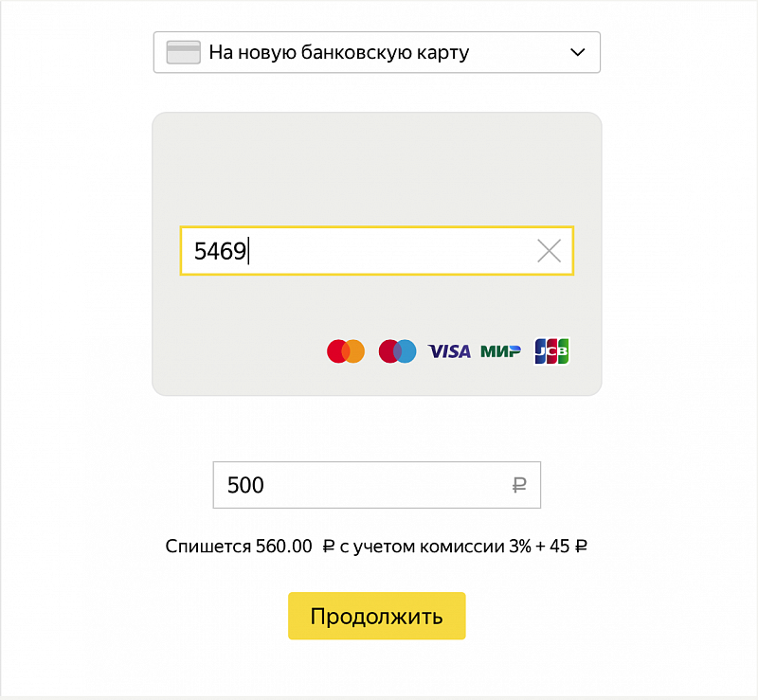Click the "500" amount value
Screen dimensions: 758x700
point(245,486)
